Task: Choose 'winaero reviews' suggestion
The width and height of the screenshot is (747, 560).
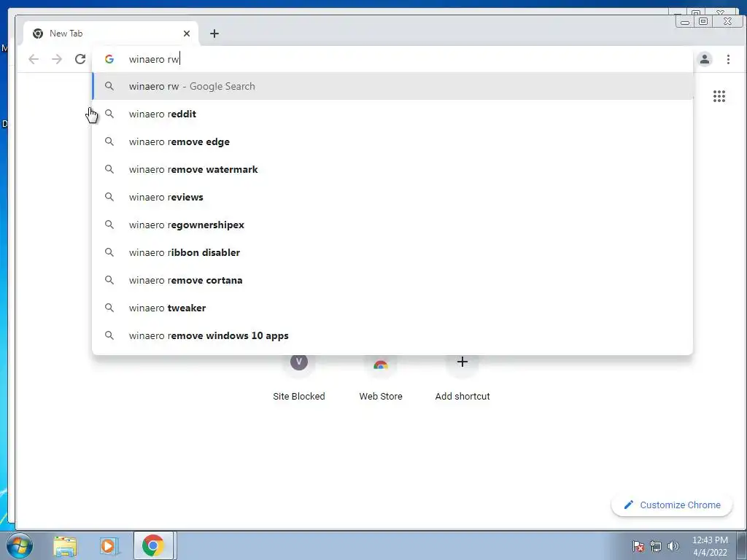Action: pos(392,197)
